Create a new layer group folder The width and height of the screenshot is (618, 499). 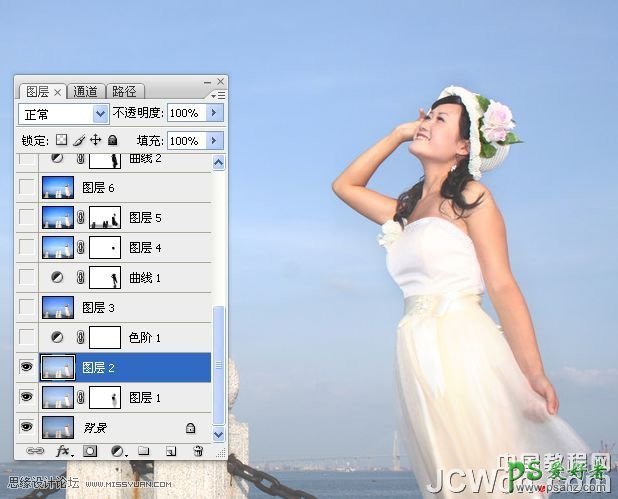pos(144,451)
